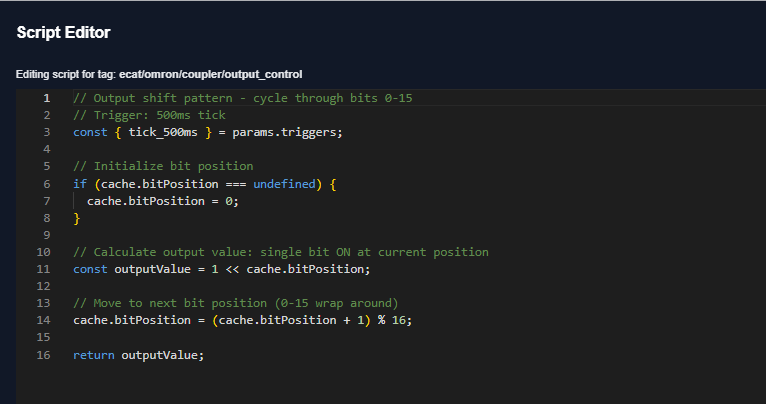The image size is (766, 404).
Task: Click the '% 16' modulo expression
Action: pyautogui.click(x=394, y=320)
